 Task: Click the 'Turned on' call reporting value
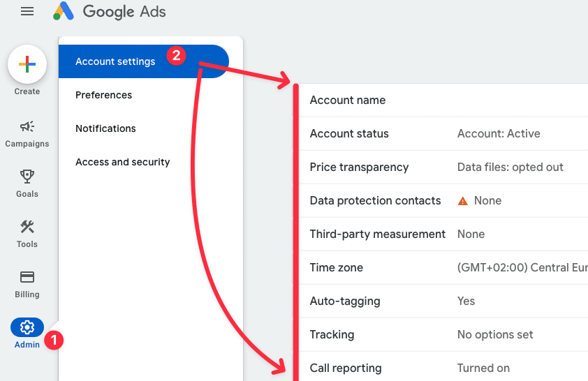[x=483, y=368]
